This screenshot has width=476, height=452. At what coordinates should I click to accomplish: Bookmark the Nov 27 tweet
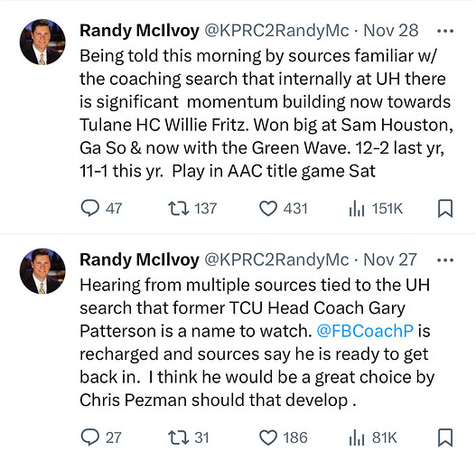pos(445,438)
